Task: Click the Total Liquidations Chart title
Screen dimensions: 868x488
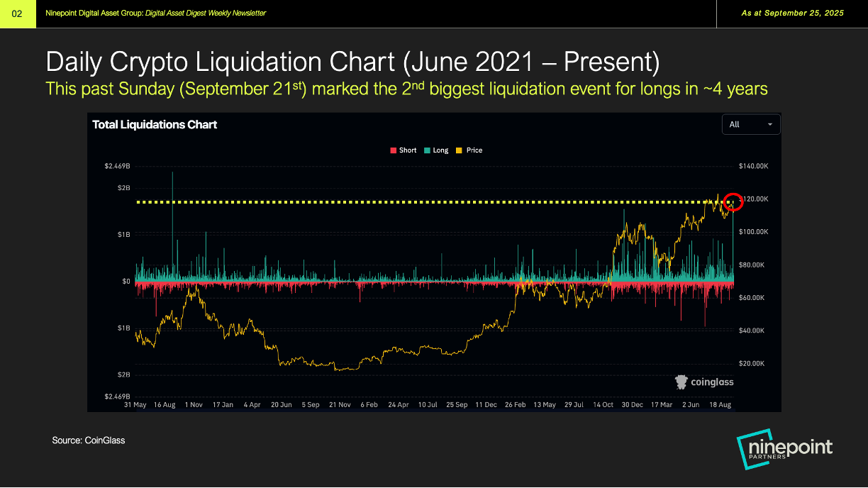Action: click(x=155, y=125)
